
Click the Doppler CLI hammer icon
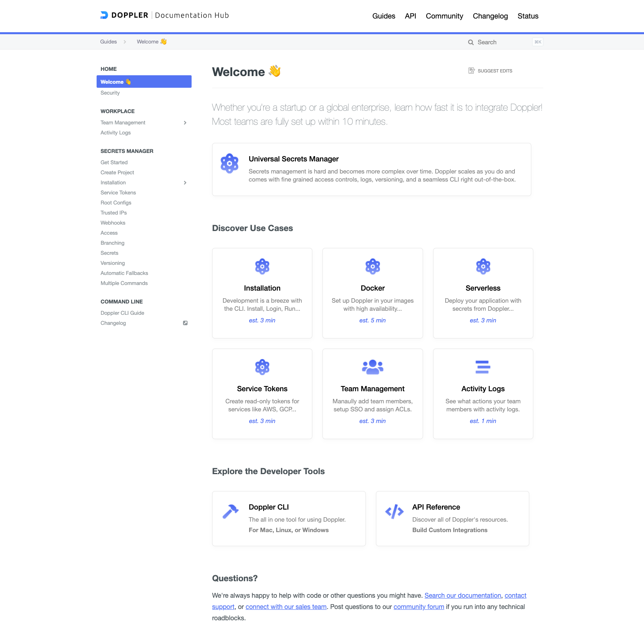(x=231, y=512)
